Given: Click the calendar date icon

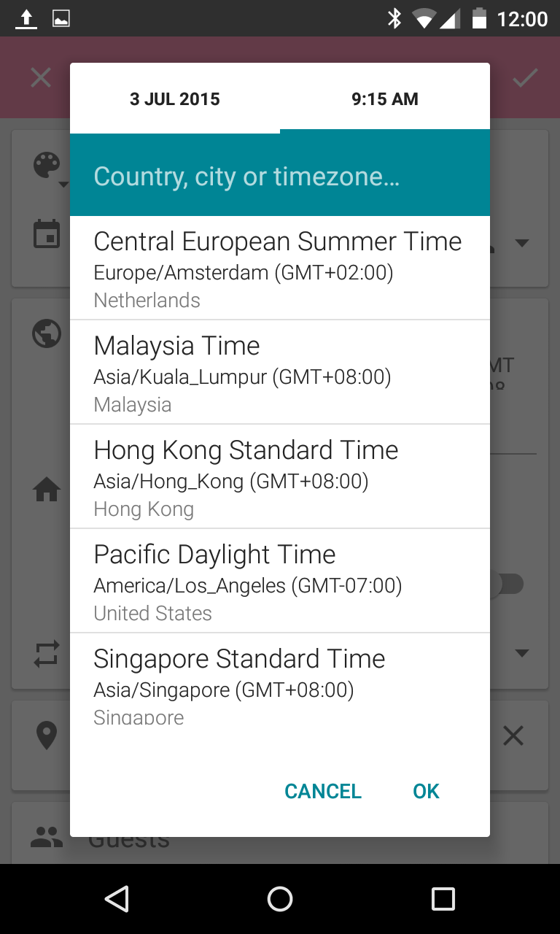Looking at the screenshot, I should 47,234.
